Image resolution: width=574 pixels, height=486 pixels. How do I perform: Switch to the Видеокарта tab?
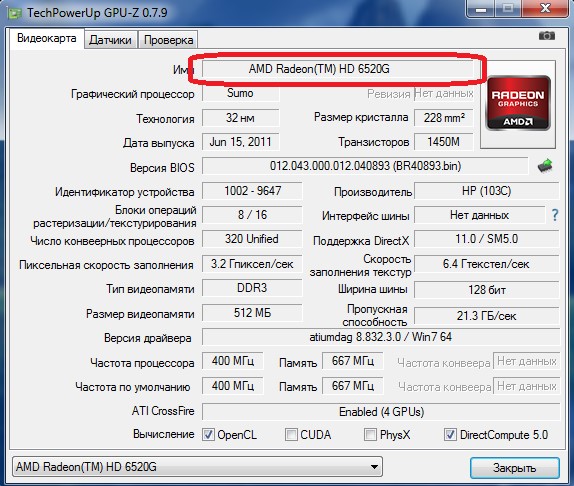pyautogui.click(x=46, y=38)
